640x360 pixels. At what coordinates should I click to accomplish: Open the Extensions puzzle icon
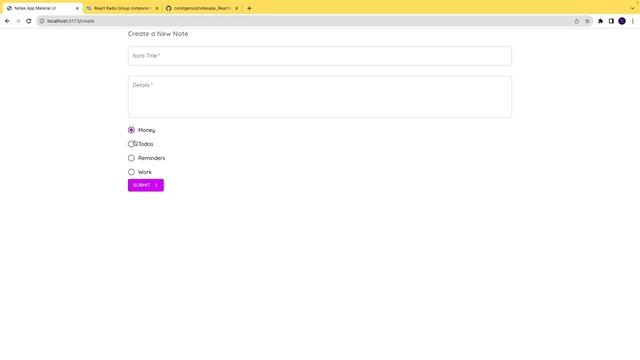pos(600,21)
